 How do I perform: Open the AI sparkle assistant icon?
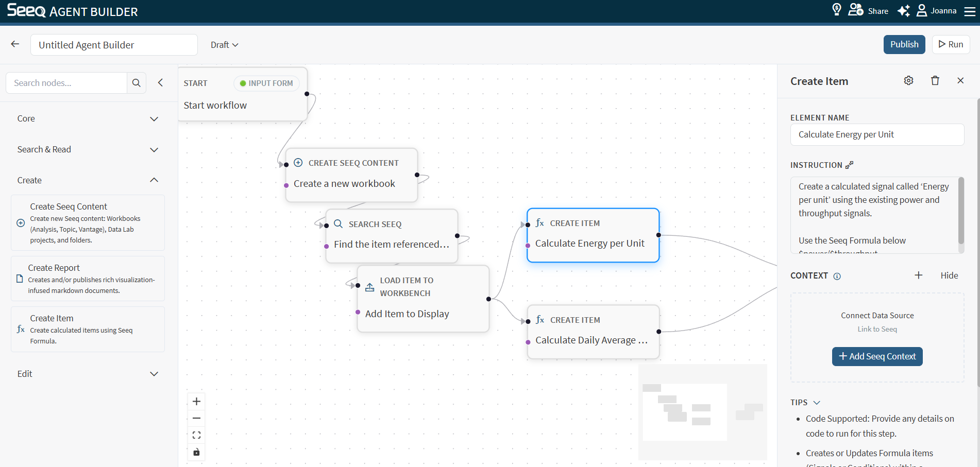tap(903, 11)
